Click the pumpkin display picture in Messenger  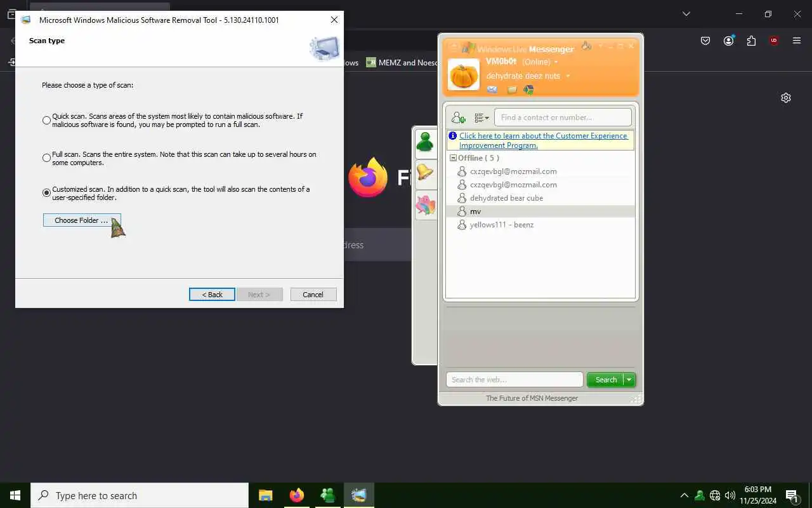(464, 74)
